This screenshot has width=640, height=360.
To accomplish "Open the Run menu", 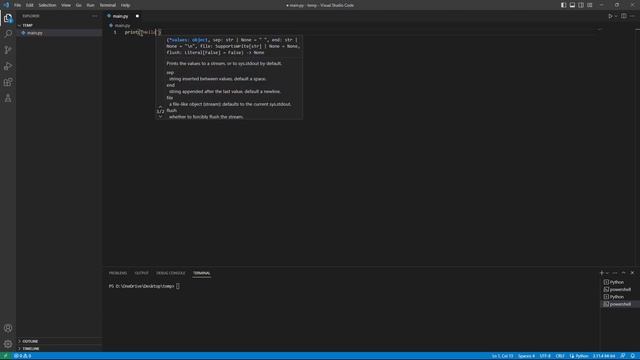I will 90,5.
